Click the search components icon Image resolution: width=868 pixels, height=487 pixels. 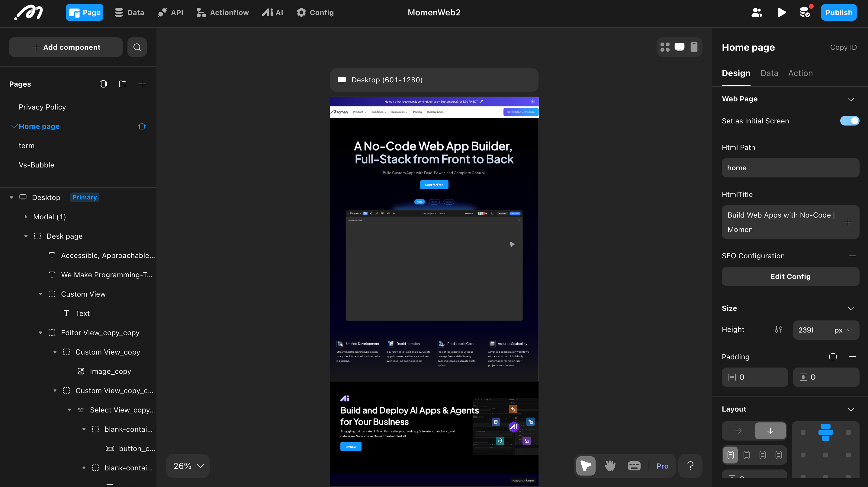(137, 47)
